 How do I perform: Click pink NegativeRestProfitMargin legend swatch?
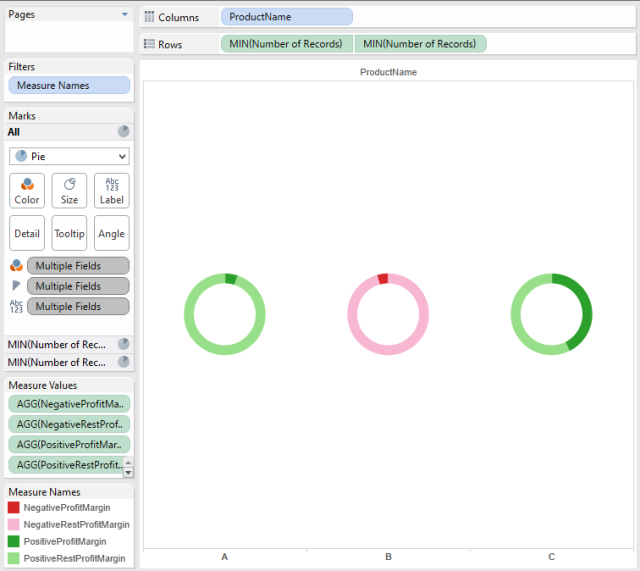13,524
